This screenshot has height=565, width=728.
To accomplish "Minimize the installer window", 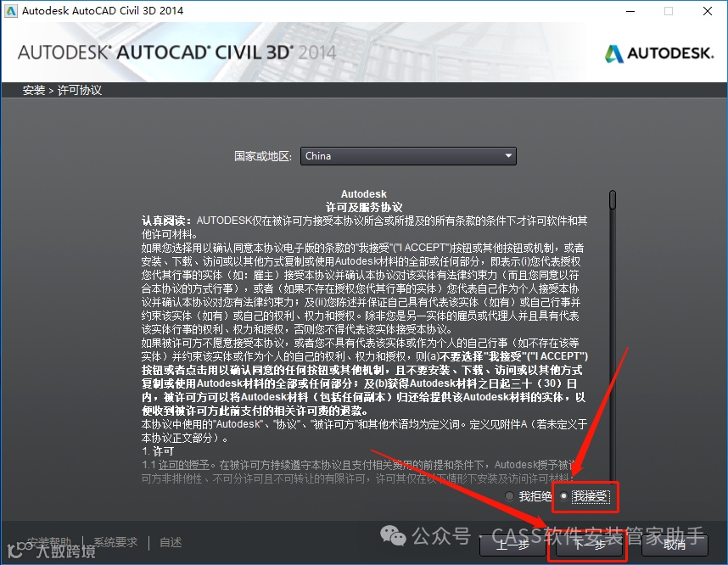I will (x=630, y=11).
